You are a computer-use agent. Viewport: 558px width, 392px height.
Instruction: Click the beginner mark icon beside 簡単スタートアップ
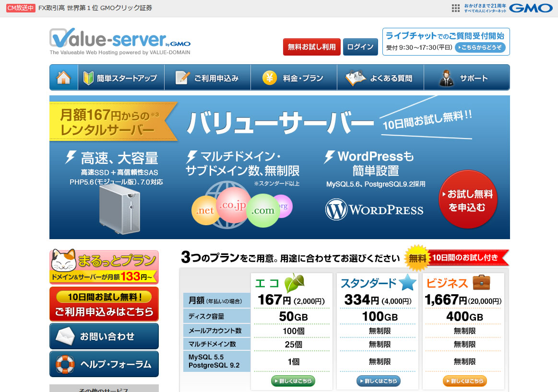[x=88, y=78]
